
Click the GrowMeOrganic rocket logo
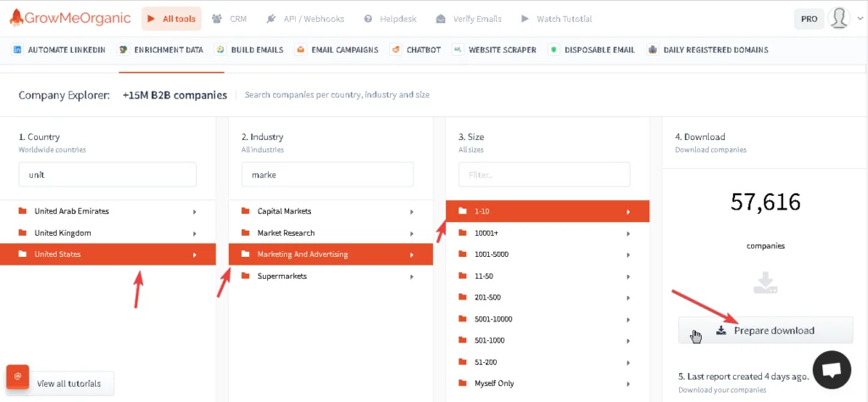[x=17, y=18]
